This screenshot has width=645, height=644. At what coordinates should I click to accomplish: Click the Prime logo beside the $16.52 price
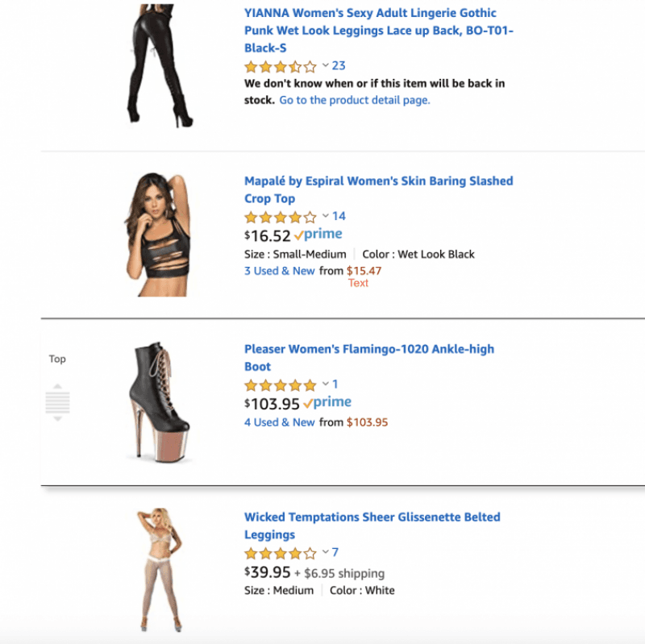point(318,235)
